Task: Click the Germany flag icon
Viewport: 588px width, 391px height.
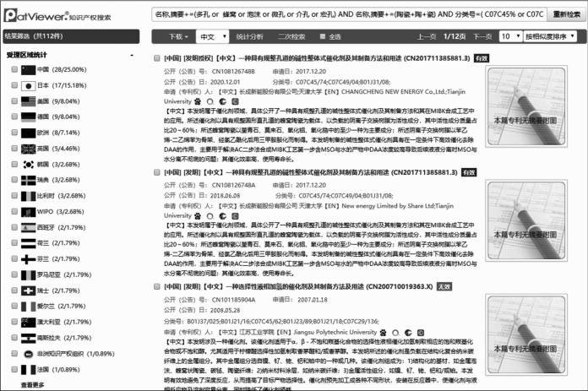Action: point(28,117)
